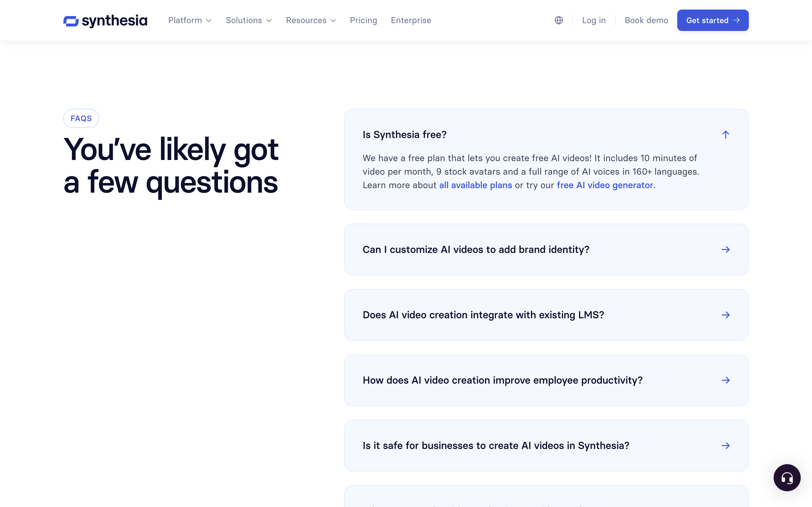Go to the Enterprise page
This screenshot has height=507, width=812.
tap(411, 21)
